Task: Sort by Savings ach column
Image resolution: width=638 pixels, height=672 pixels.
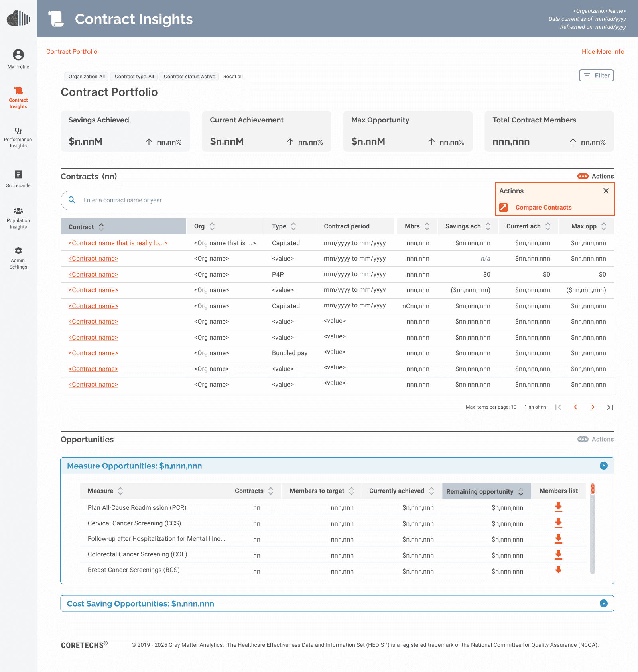Action: (468, 226)
